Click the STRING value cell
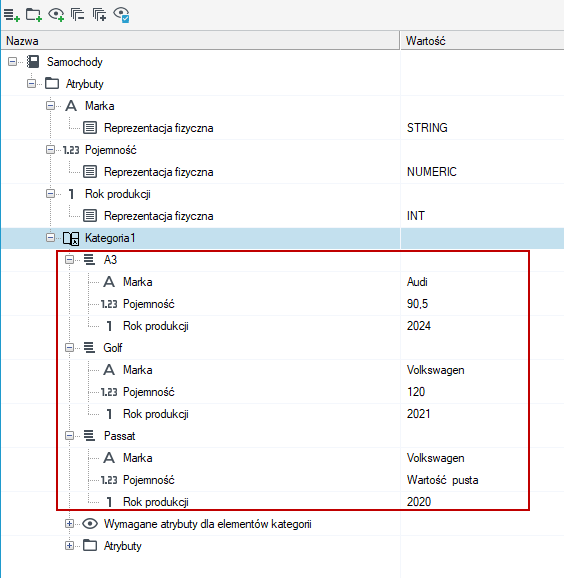 (427, 128)
